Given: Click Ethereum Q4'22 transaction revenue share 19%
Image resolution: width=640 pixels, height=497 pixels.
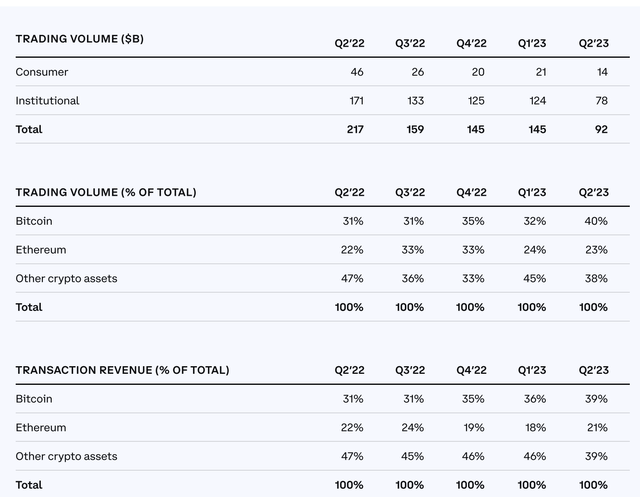Looking at the screenshot, I should 473,428.
